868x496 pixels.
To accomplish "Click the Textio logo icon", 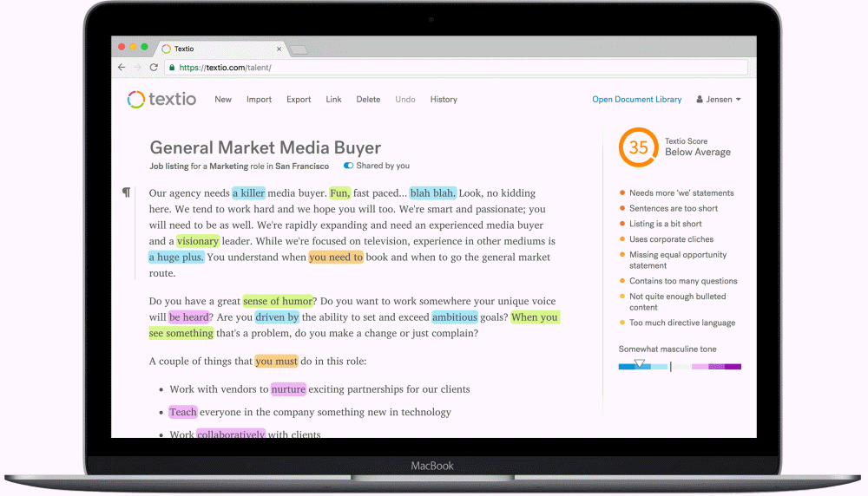I will pos(135,100).
